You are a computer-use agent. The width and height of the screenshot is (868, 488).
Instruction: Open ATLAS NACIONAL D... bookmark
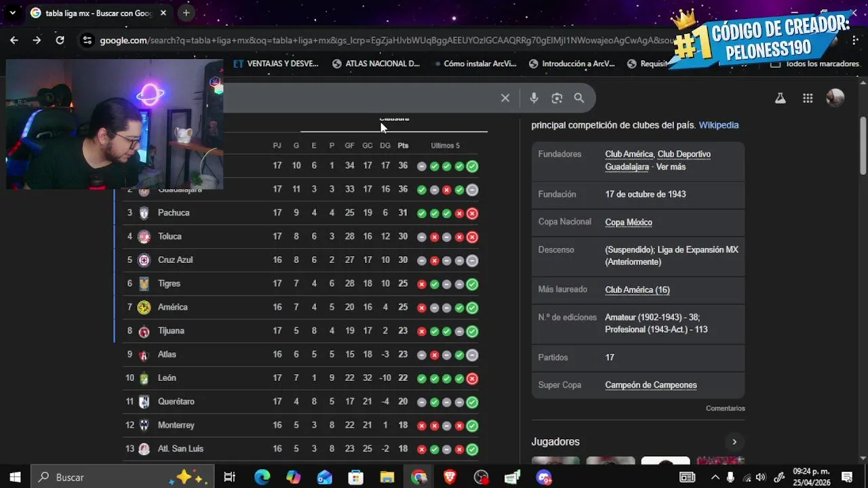(376, 64)
